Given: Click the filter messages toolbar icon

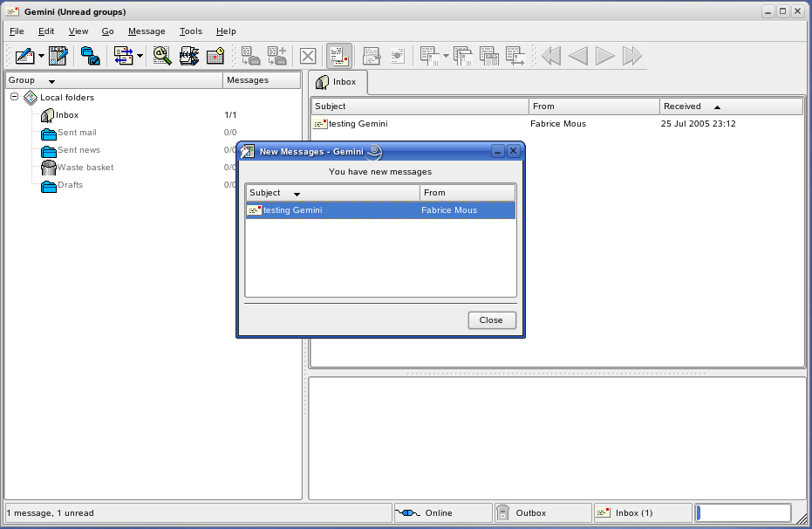Looking at the screenshot, I should pyautogui.click(x=189, y=56).
